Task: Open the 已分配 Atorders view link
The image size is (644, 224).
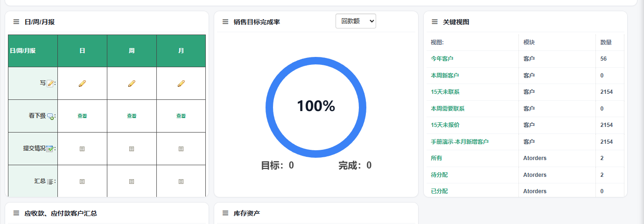Action: coord(439,191)
